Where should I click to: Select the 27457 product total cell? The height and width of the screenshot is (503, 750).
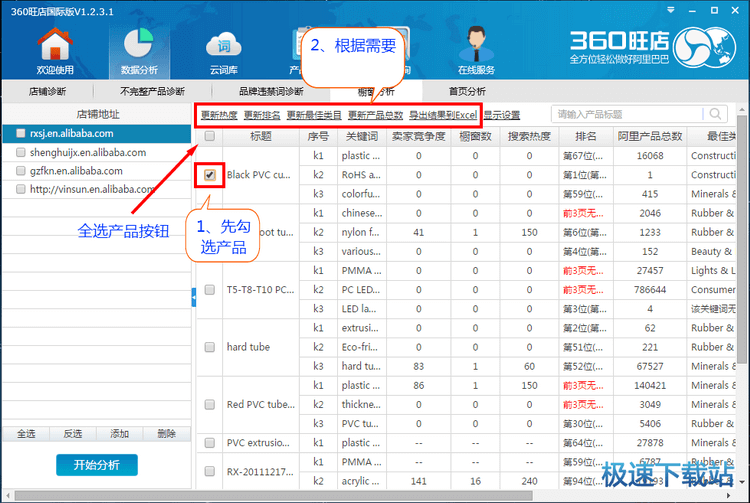pyautogui.click(x=650, y=271)
